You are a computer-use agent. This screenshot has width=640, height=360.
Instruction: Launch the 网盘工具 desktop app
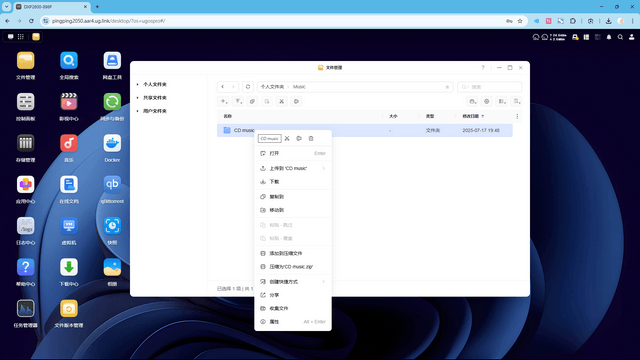[x=112, y=61]
